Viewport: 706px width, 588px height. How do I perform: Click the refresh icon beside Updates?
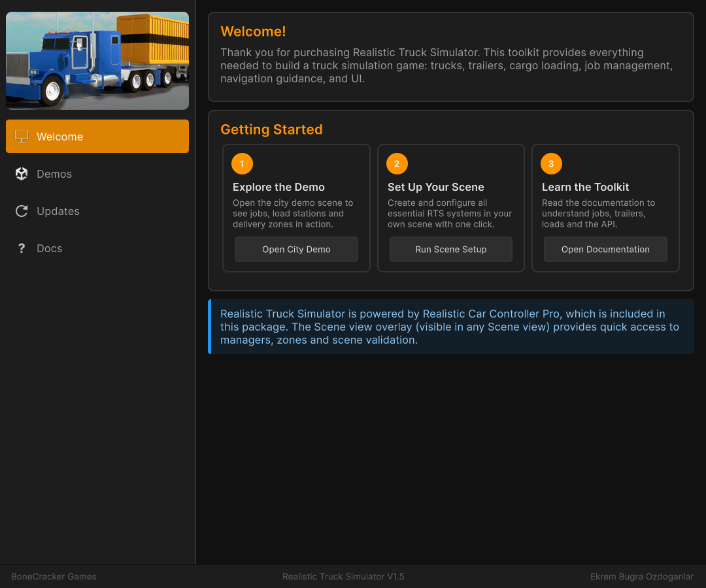[21, 211]
